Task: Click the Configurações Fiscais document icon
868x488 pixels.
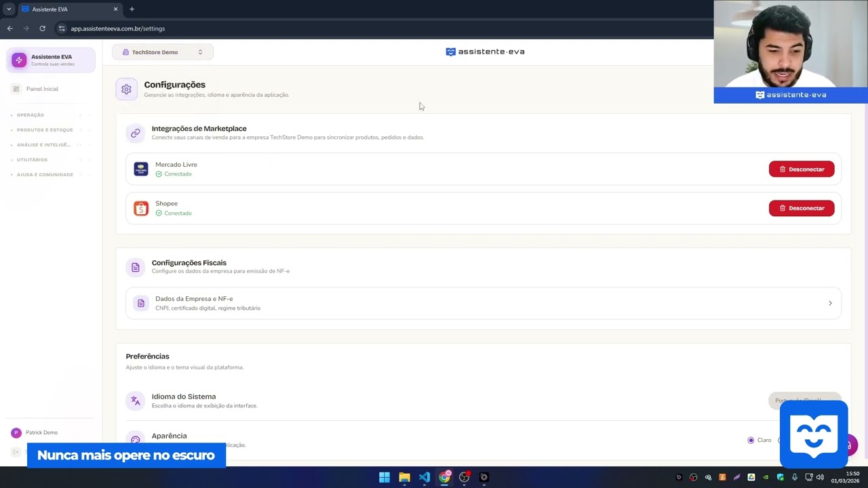Action: coord(136,267)
